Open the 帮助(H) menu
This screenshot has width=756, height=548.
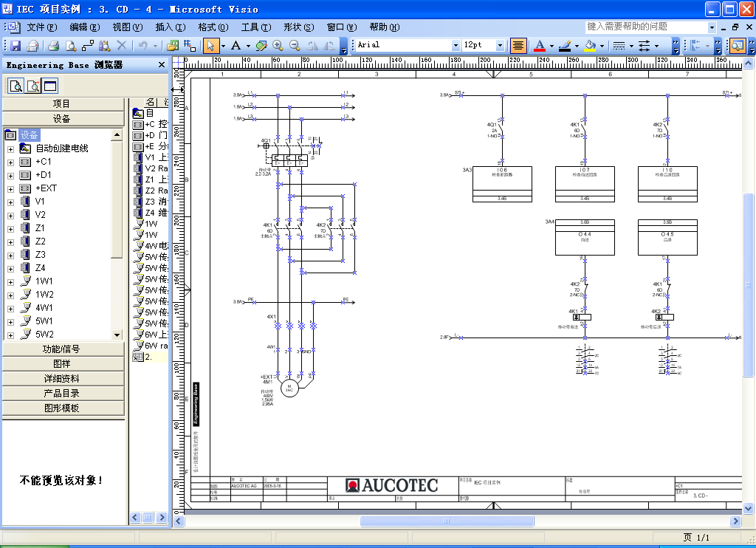[x=385, y=27]
